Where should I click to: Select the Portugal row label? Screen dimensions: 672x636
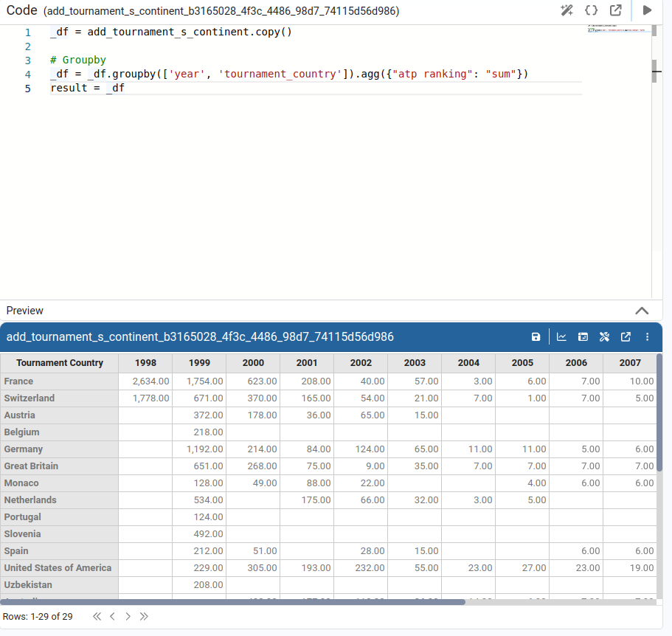click(x=60, y=517)
